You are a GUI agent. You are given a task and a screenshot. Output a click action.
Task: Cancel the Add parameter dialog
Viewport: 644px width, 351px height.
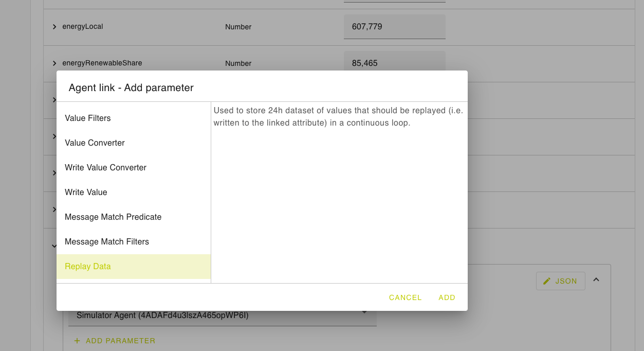[405, 297]
